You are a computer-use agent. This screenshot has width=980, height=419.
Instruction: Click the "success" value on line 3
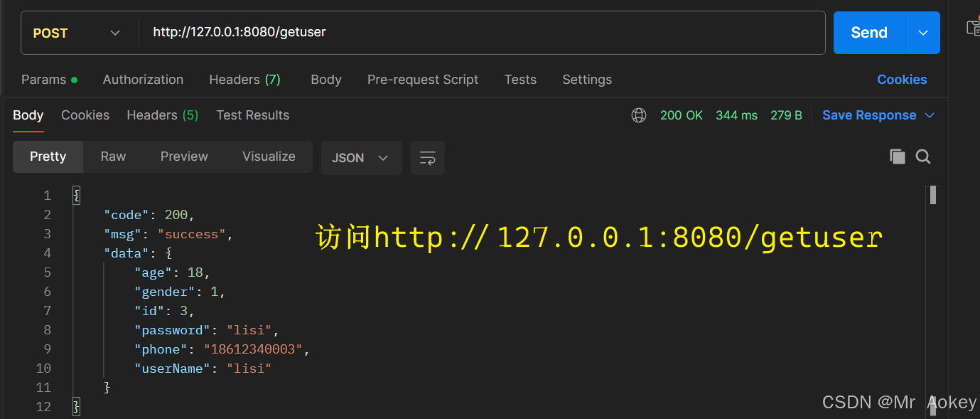click(192, 234)
